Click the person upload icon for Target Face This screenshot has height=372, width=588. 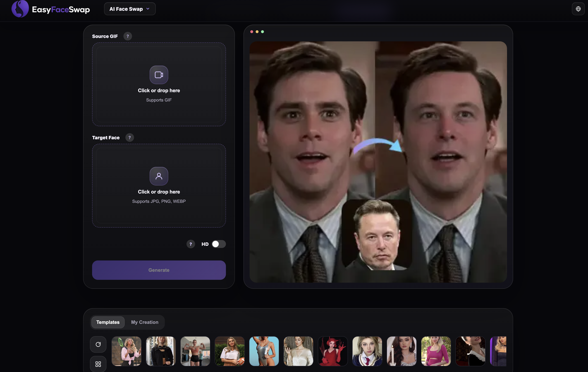click(x=159, y=176)
